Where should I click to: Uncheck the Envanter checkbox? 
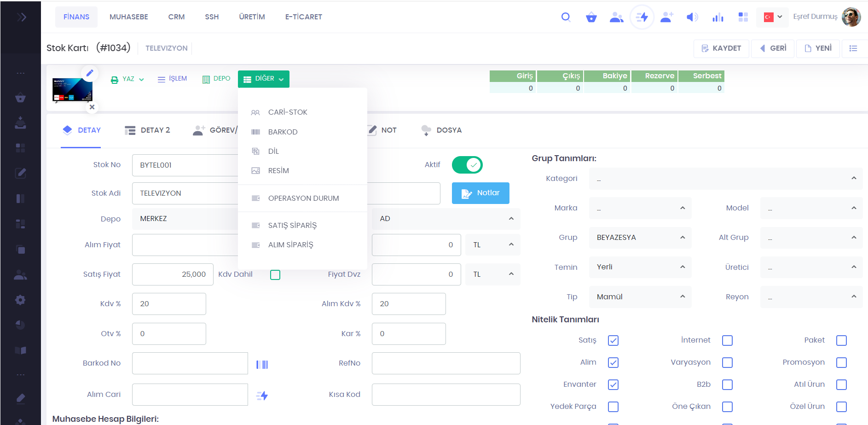613,384
